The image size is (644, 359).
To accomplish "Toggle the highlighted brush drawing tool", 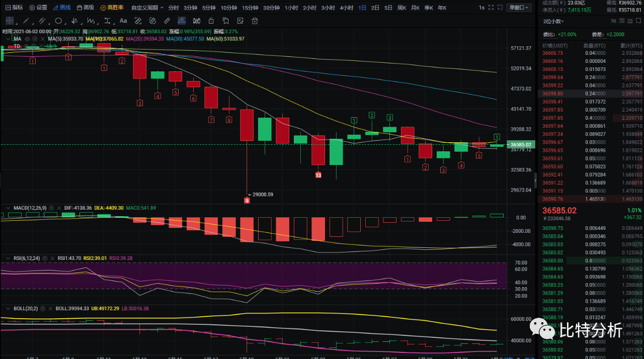I will pyautogui.click(x=182, y=21).
